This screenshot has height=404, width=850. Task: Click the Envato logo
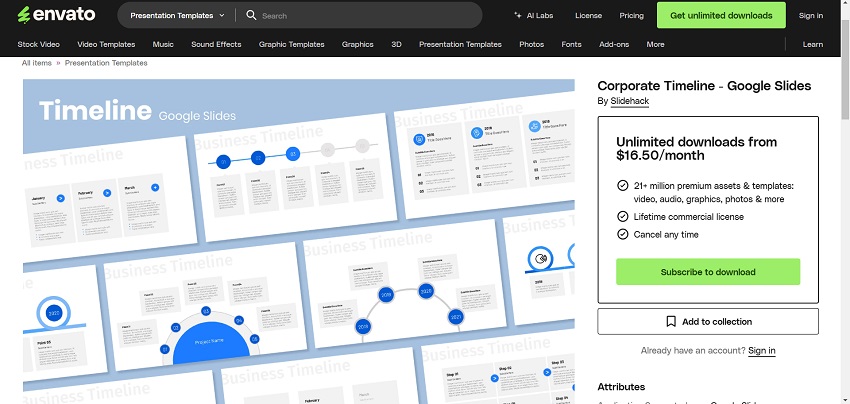(x=56, y=15)
